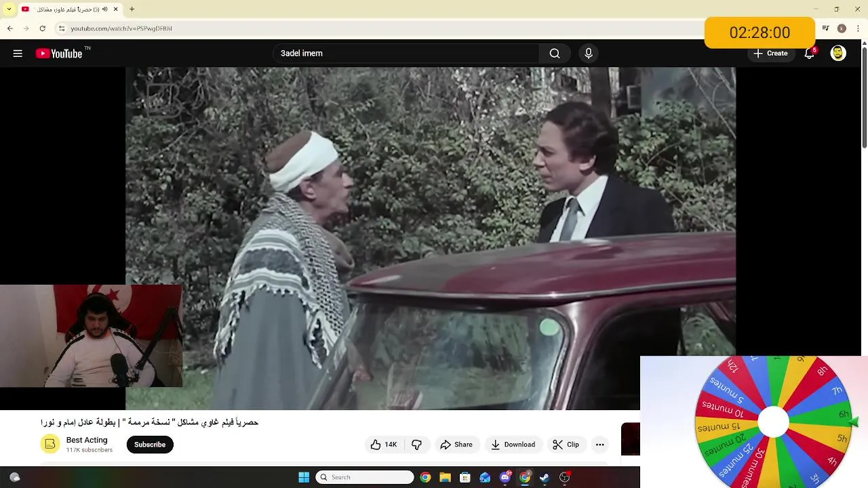
Task: Switch to the active Chrome window on taskbar
Action: pyautogui.click(x=525, y=477)
